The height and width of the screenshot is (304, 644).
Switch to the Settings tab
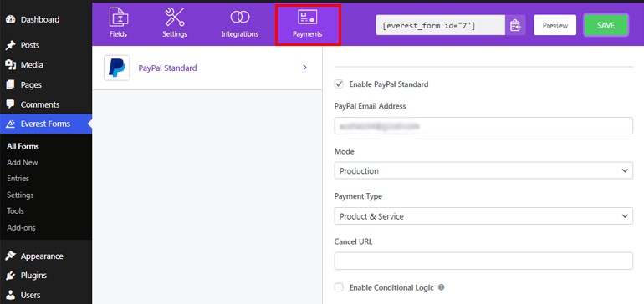(175, 23)
